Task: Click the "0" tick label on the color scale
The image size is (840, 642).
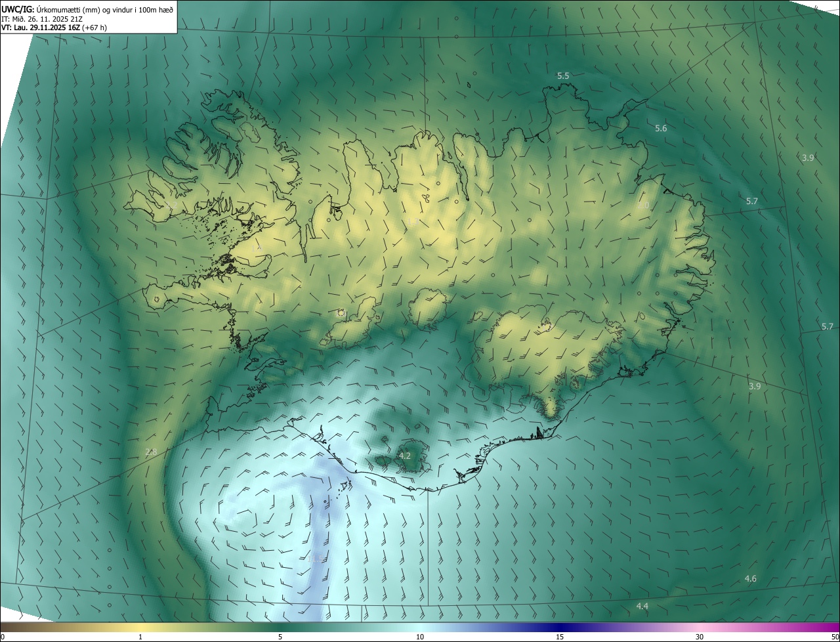Action: point(3,637)
